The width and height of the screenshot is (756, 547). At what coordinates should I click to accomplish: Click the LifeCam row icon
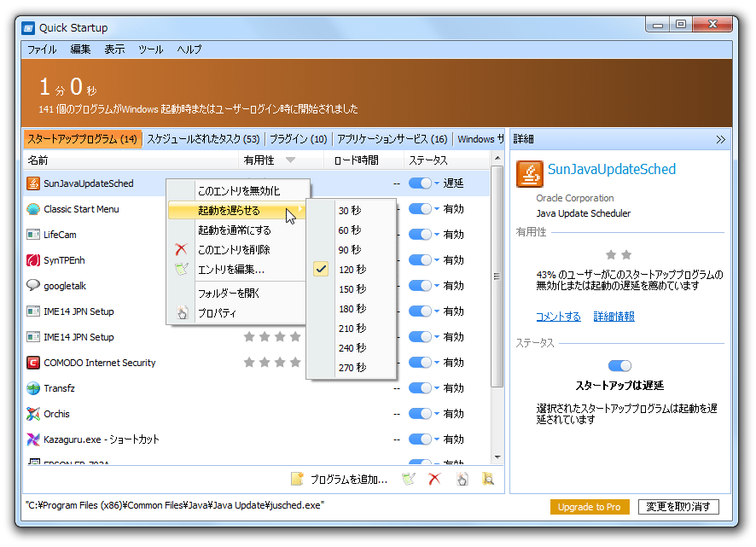coord(33,235)
